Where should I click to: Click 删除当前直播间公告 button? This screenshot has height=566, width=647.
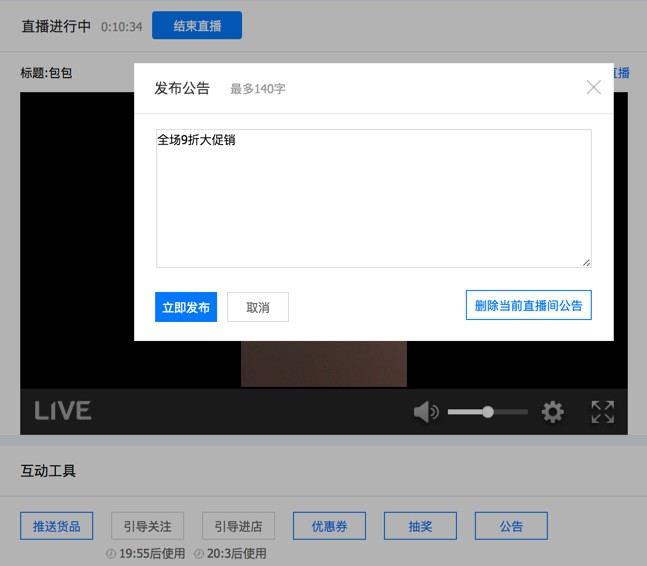[528, 305]
